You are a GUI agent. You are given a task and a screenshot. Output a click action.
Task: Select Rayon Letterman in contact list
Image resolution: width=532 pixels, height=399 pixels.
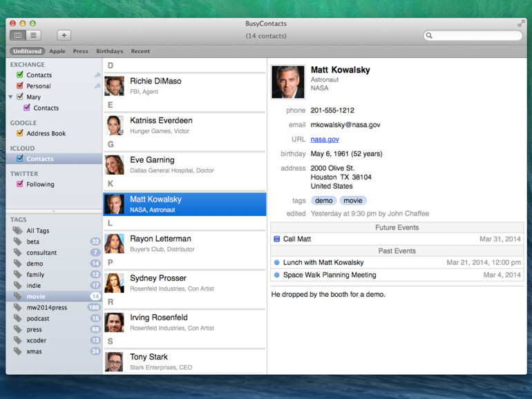pos(184,244)
